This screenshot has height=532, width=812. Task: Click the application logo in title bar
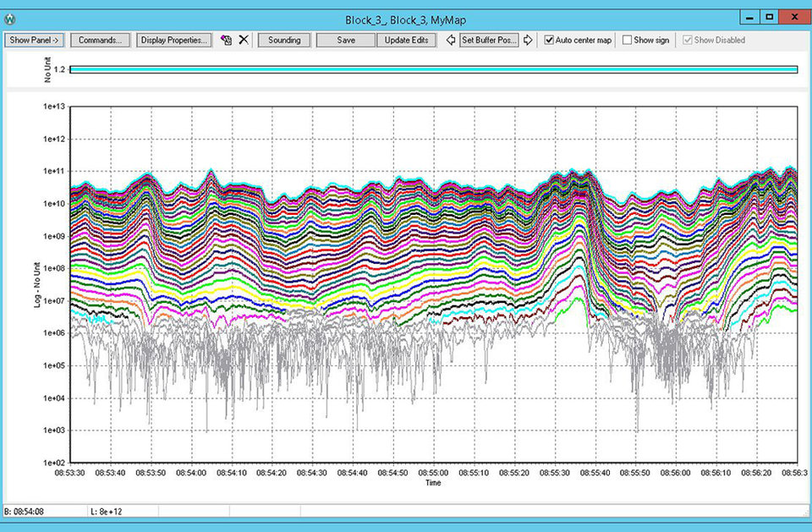click(x=9, y=18)
